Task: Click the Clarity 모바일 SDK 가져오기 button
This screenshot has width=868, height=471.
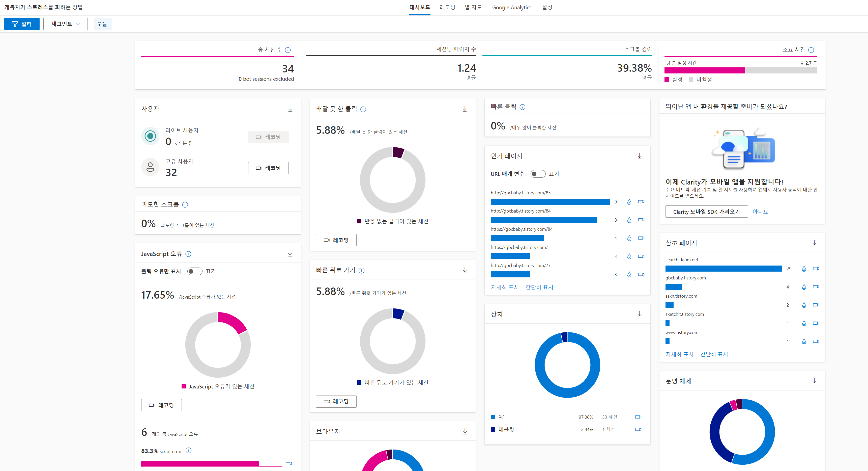Action: (x=706, y=212)
